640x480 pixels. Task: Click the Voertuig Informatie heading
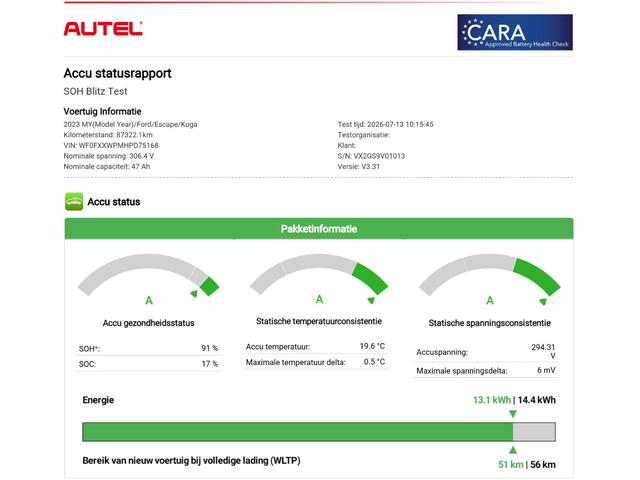tap(102, 111)
